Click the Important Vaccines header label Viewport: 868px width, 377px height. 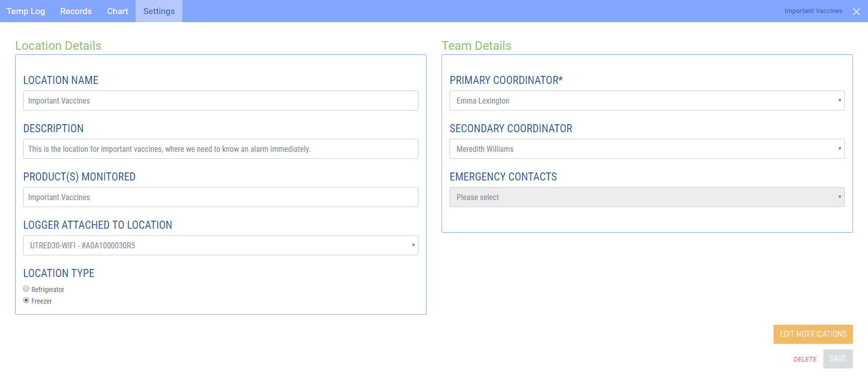click(x=813, y=11)
